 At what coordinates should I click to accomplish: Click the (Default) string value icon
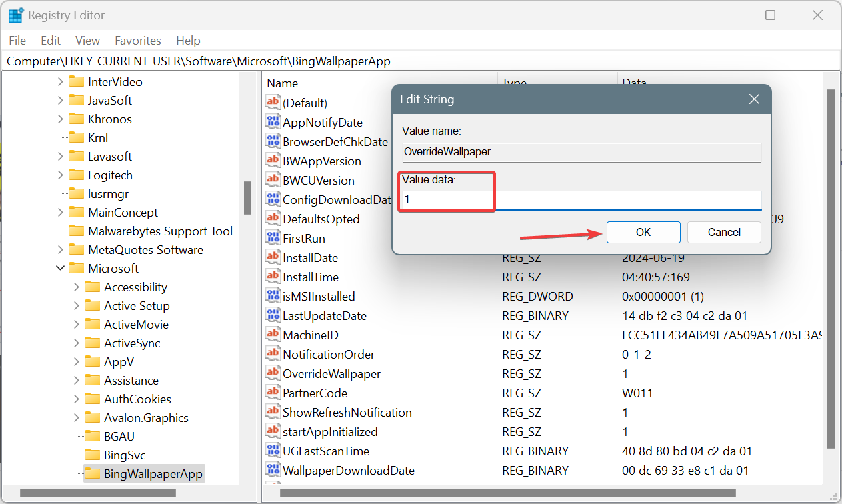273,103
